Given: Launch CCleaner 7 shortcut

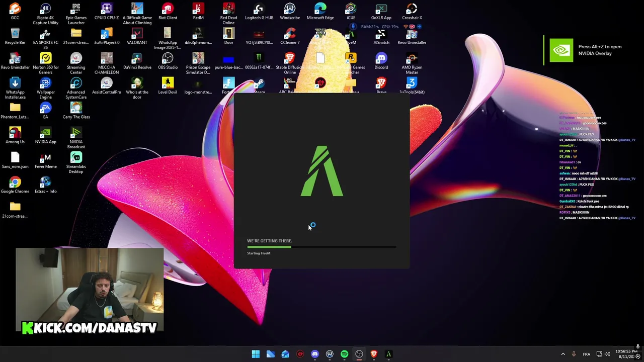Looking at the screenshot, I should click(x=290, y=36).
